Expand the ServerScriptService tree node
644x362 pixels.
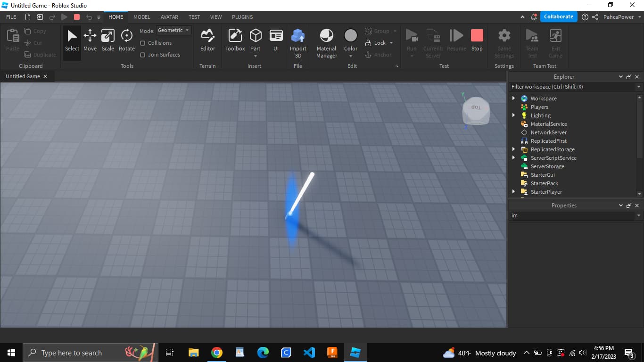pos(513,158)
